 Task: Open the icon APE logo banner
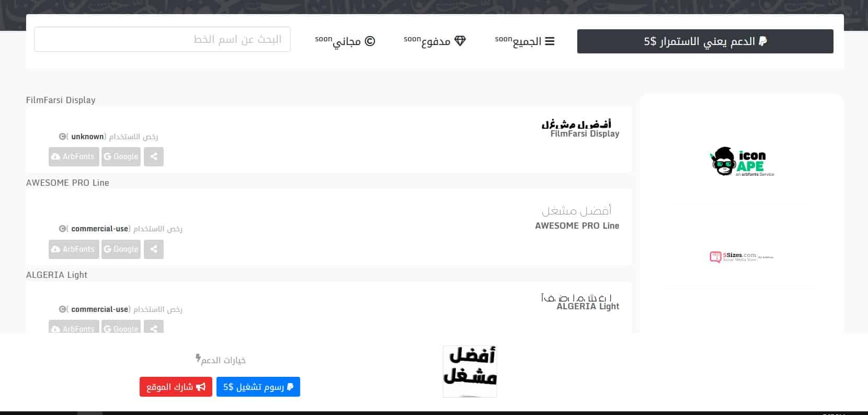click(x=741, y=162)
